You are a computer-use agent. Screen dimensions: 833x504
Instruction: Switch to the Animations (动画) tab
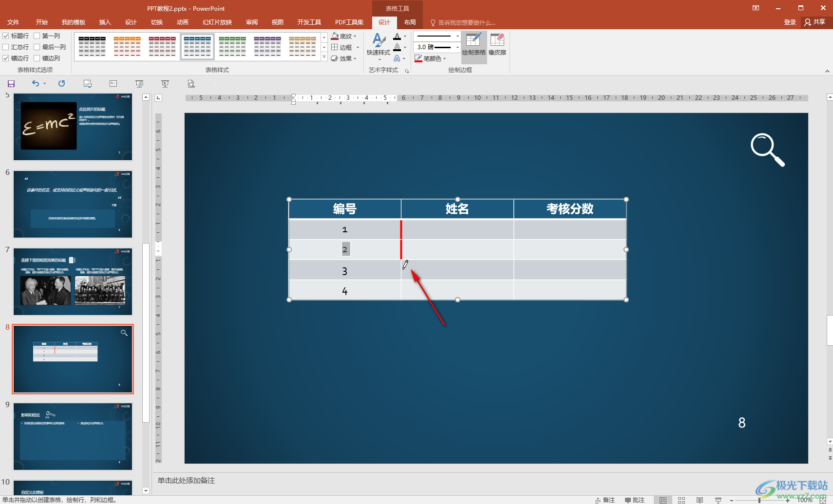click(183, 22)
